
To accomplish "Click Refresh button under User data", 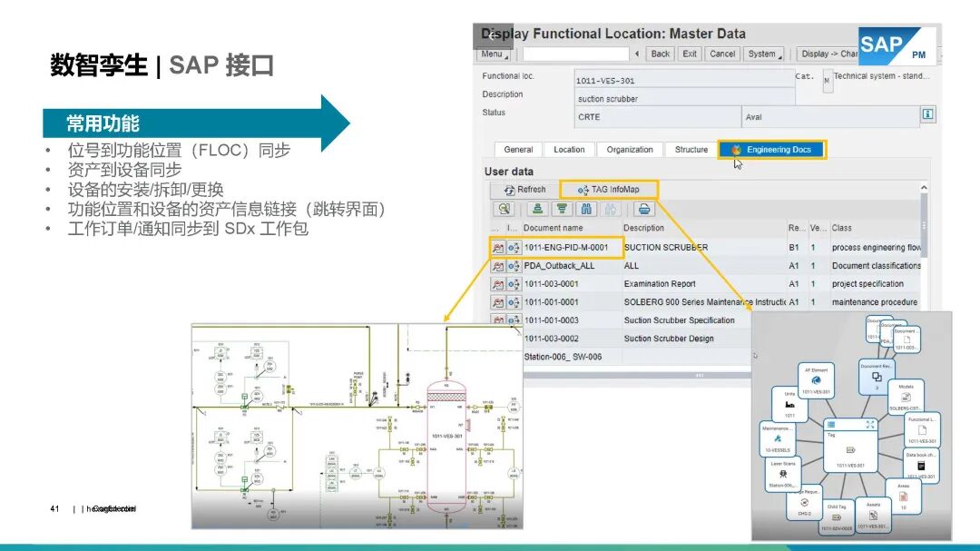I will (525, 190).
